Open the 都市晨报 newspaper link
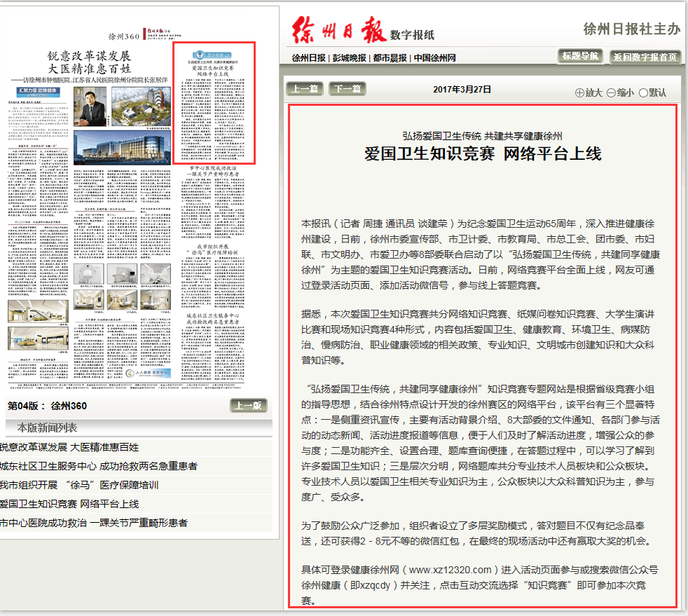 click(390, 58)
